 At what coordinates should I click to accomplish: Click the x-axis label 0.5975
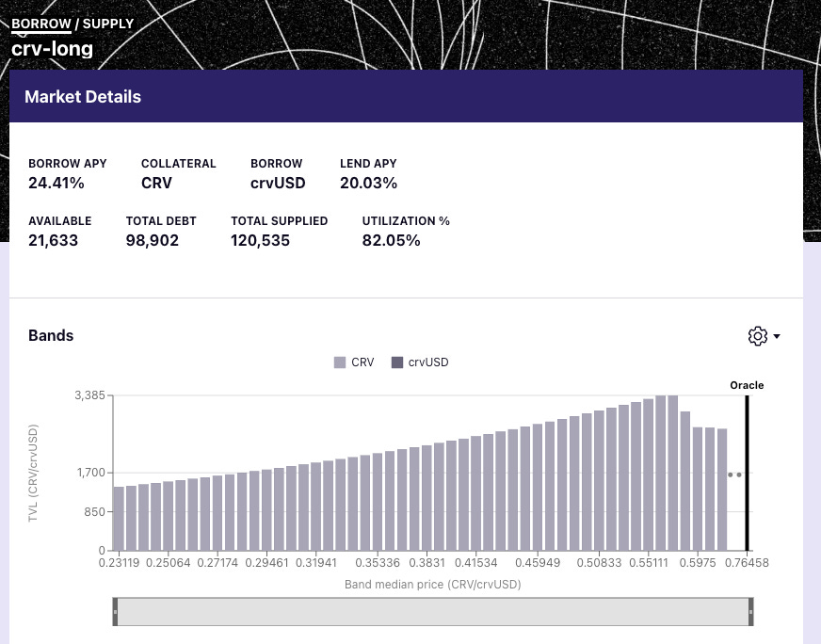698,563
